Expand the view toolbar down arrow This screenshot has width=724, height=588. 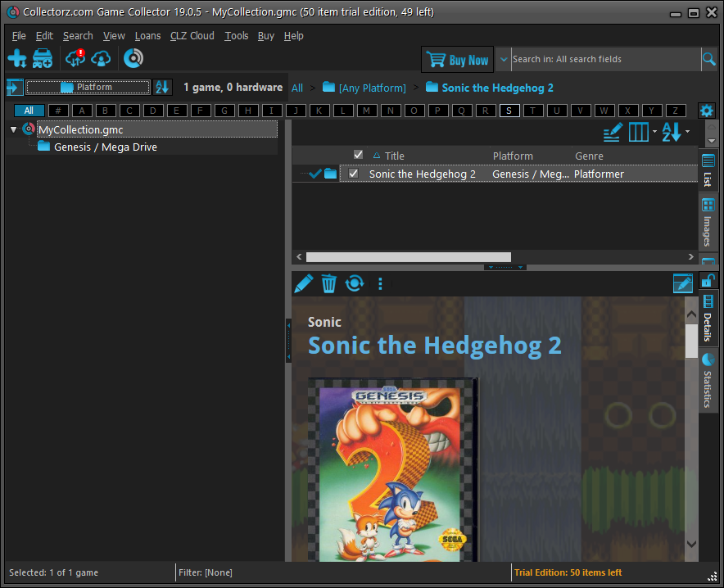pos(711,141)
